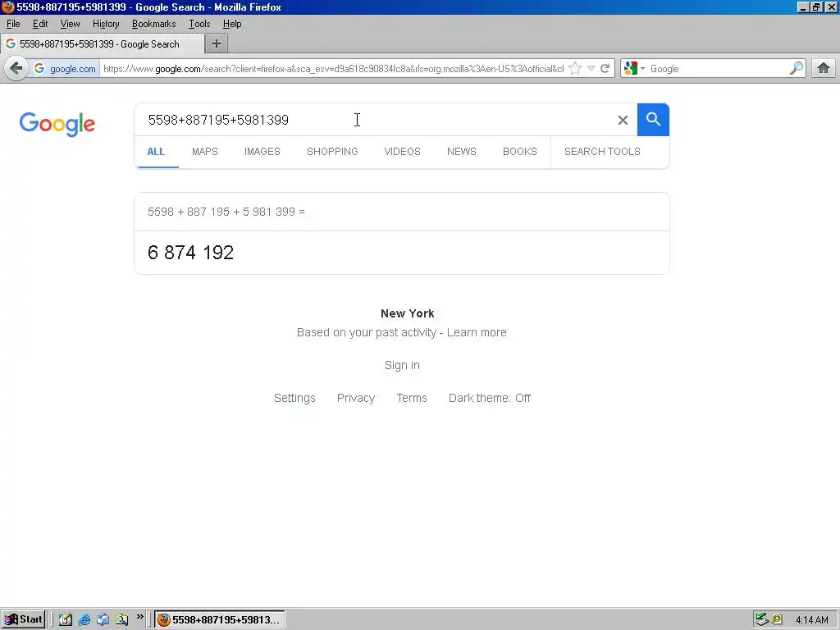Click the expression 5598 + 887 195 + 5 981 399 =

[x=226, y=212]
